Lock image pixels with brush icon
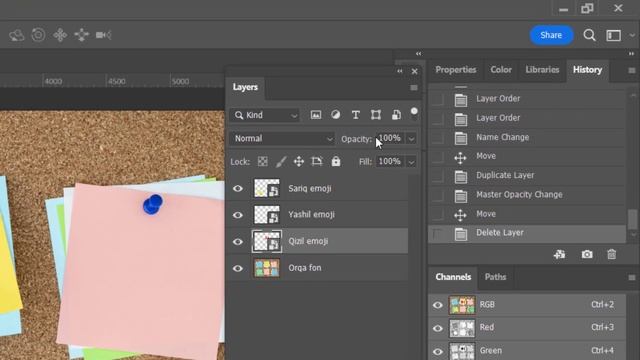Viewport: 640px width, 360px height. click(281, 162)
